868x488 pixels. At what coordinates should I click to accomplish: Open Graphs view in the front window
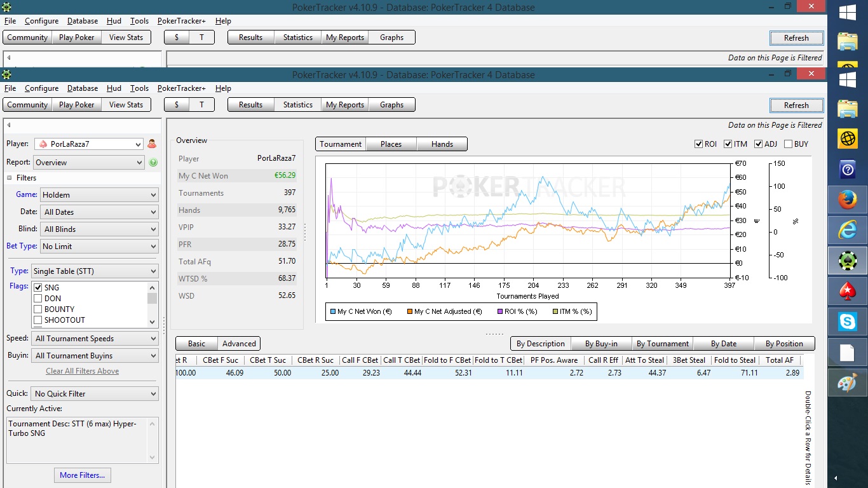(391, 105)
